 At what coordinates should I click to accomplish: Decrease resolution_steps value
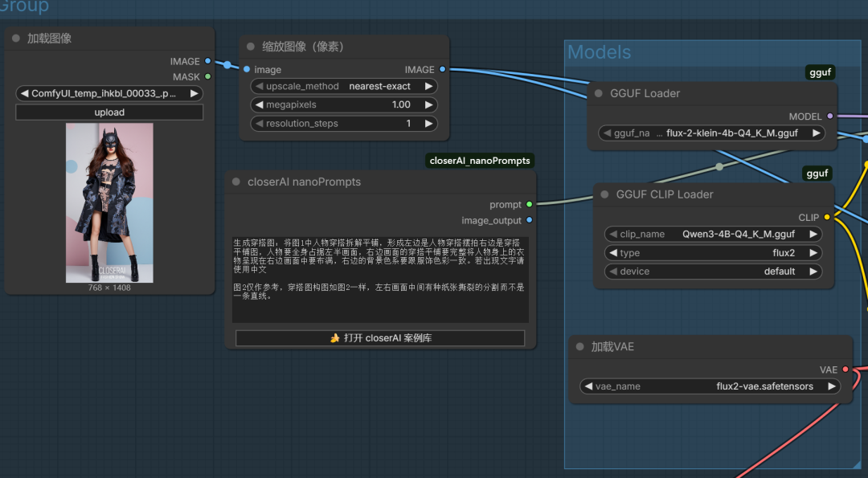pos(259,124)
